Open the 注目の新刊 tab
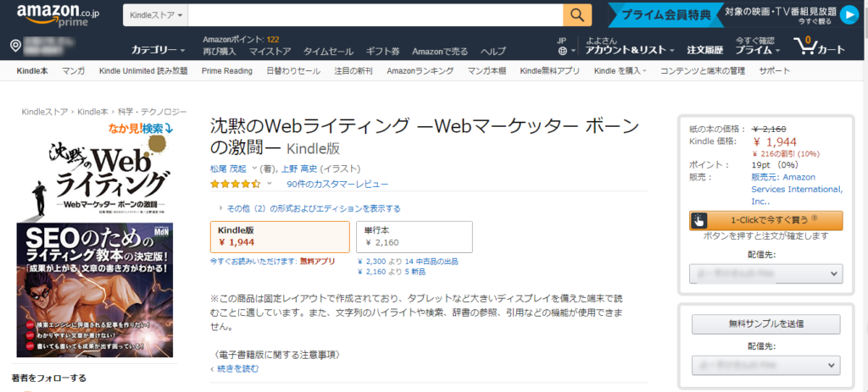Screen dimensions: 868x392 click(x=353, y=71)
